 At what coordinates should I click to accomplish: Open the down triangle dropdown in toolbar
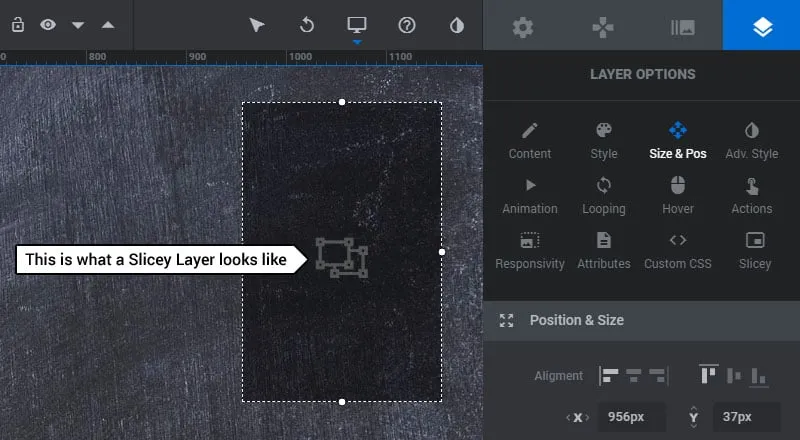(78, 25)
